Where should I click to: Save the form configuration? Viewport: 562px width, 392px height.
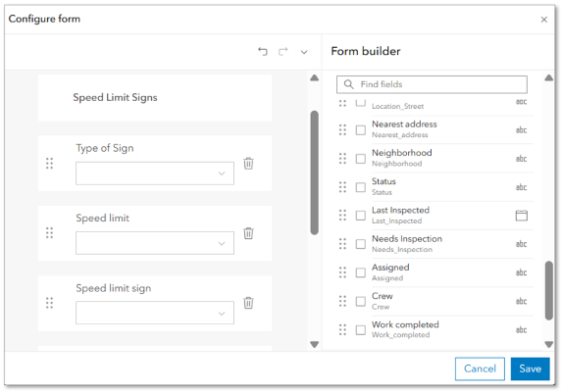pos(530,368)
